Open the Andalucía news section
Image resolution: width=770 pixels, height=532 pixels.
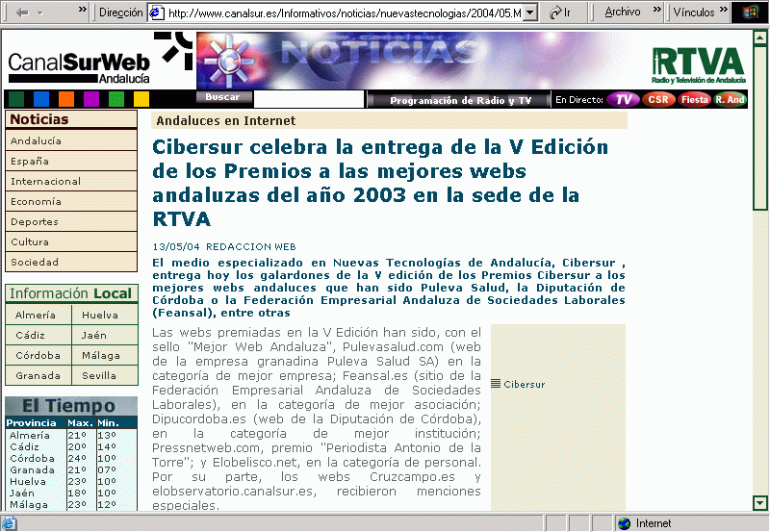pyautogui.click(x=70, y=140)
